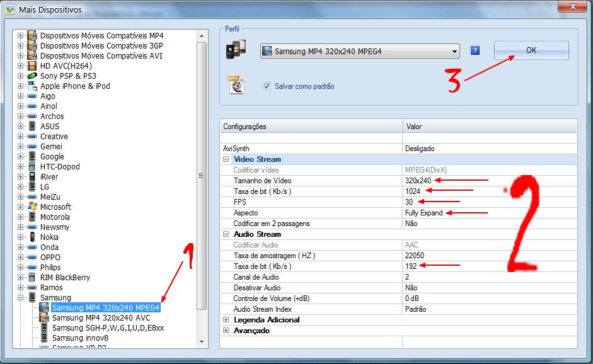Toggle the Salvar como padrão checkbox

pos(267,86)
